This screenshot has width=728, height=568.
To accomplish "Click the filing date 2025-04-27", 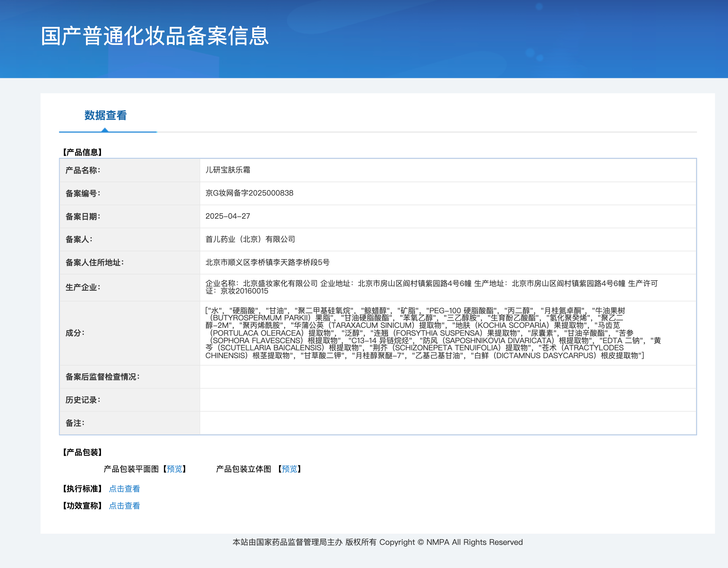I will click(x=228, y=216).
